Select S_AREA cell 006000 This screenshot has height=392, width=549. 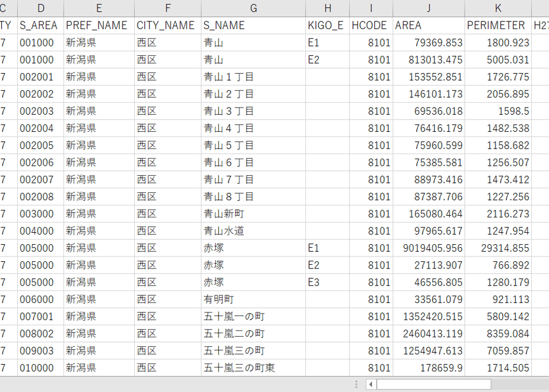click(40, 300)
